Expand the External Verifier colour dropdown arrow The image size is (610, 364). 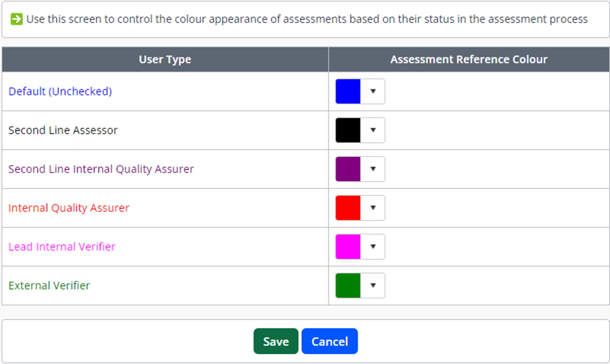373,286
